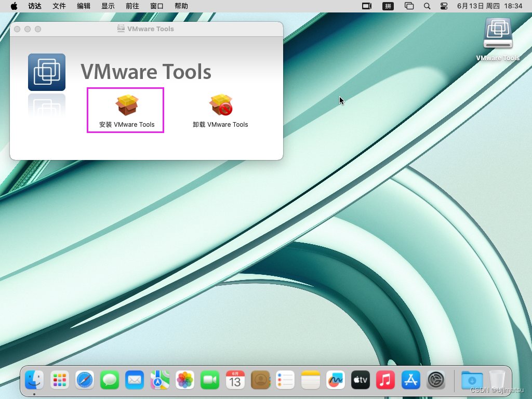
Task: Open Finder from the Dock
Action: tap(34, 379)
